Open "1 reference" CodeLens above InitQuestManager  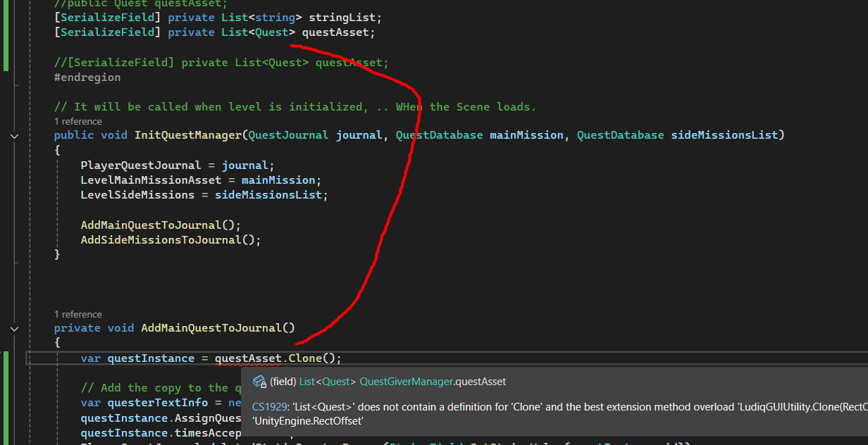tap(77, 122)
